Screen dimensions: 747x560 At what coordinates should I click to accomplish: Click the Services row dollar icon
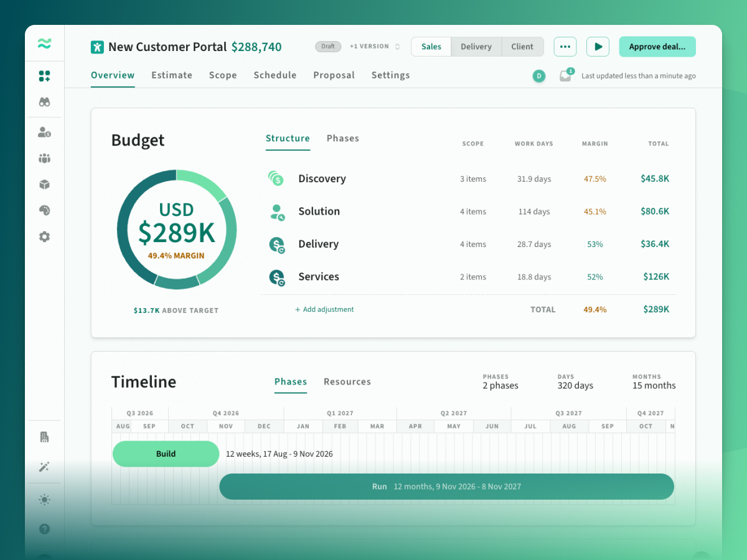[x=277, y=277]
